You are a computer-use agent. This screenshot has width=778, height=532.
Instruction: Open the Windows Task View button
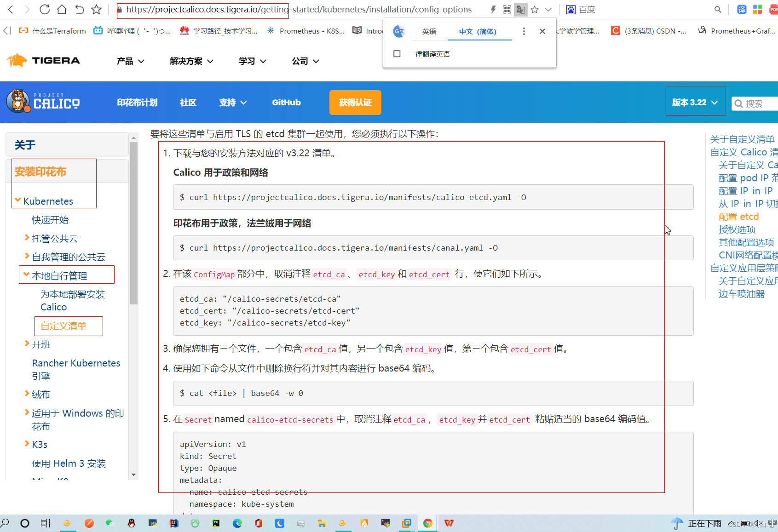(46, 523)
